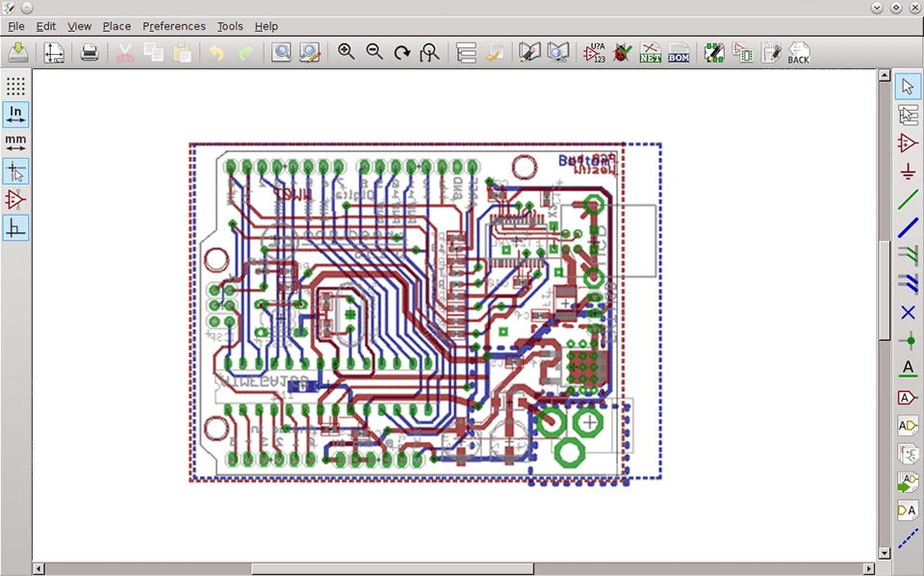Switch units to millimeters
The image size is (924, 576).
[15, 143]
